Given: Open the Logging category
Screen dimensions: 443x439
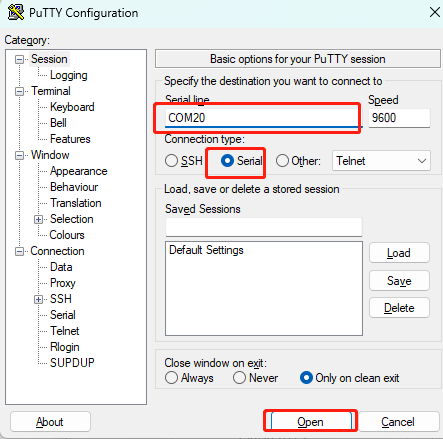Looking at the screenshot, I should point(68,75).
